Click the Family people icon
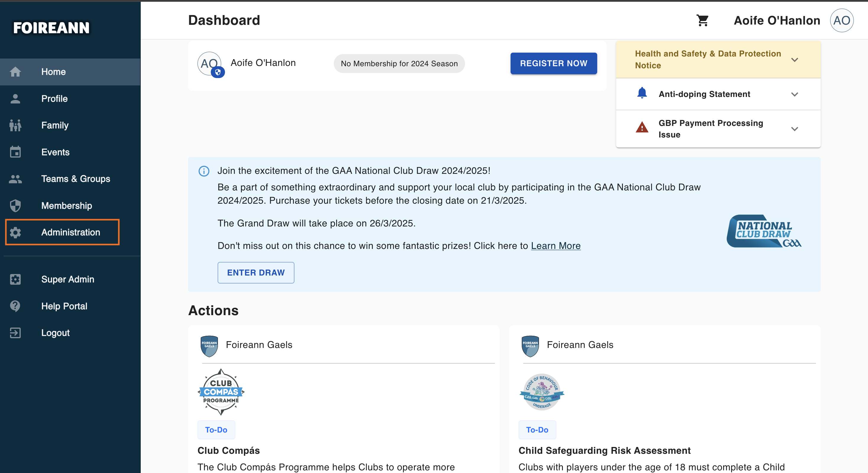 point(15,125)
